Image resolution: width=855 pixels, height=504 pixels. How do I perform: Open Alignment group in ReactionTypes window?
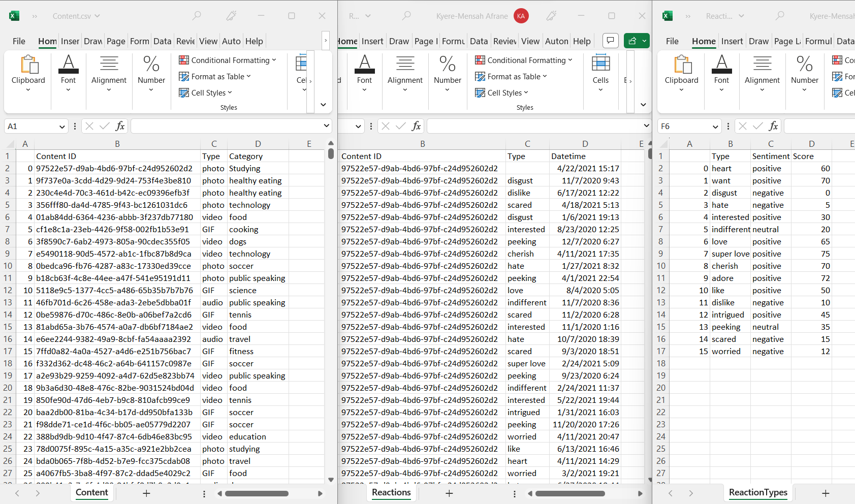click(762, 74)
